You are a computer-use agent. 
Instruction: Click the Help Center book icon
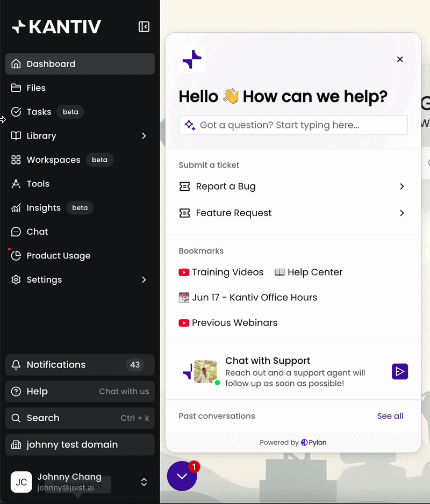(279, 272)
